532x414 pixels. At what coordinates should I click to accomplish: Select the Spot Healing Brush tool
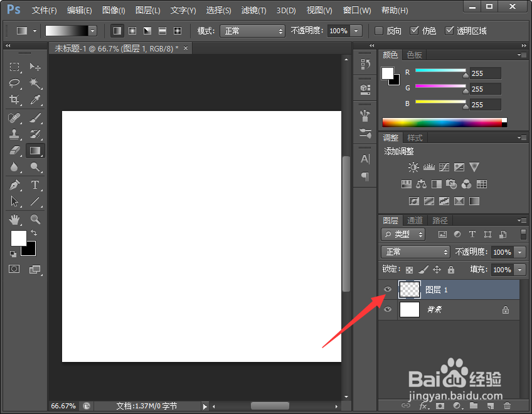pos(14,118)
